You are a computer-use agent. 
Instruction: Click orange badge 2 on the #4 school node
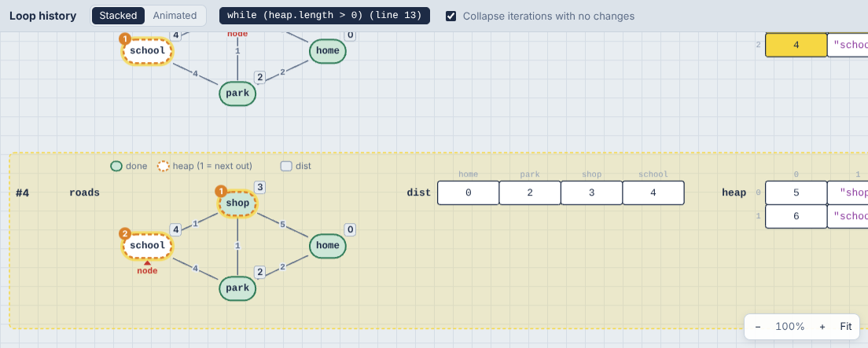(x=125, y=234)
